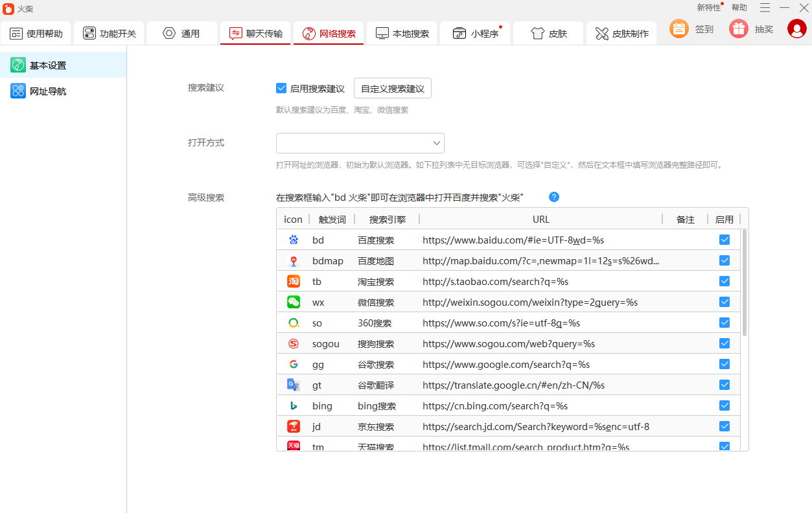Screen dimensions: 812x513
Task: Uncheck 启用 for the gt row
Action: pos(725,385)
